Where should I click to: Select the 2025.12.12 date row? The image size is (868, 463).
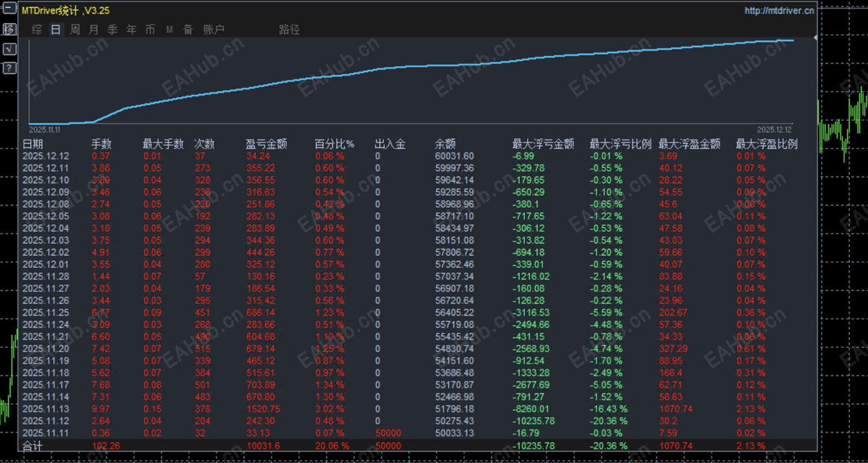click(46, 156)
